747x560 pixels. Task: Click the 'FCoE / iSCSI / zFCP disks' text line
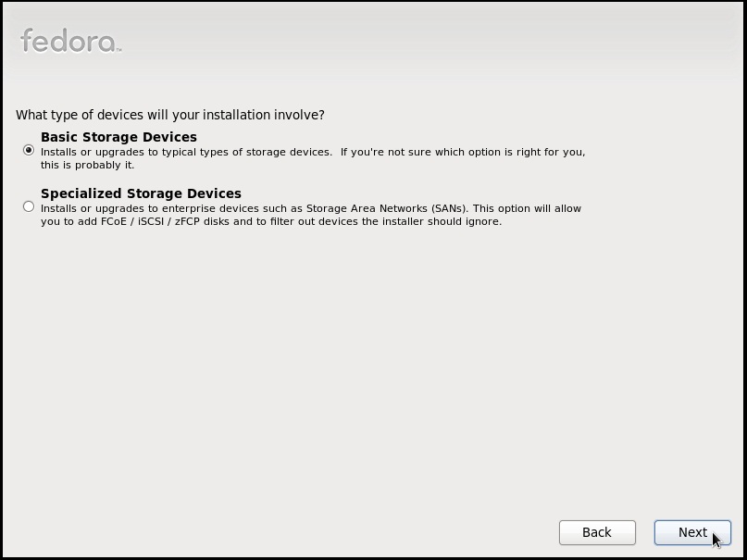tap(271, 221)
